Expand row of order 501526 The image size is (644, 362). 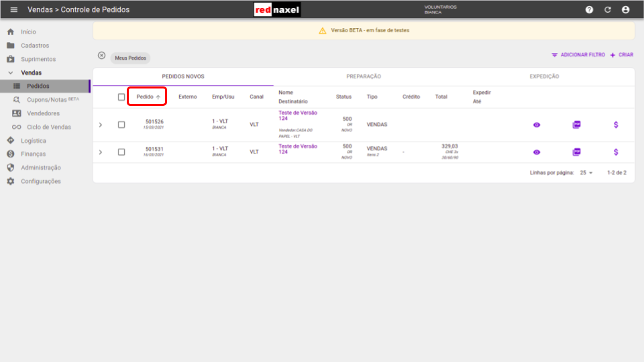tap(100, 125)
